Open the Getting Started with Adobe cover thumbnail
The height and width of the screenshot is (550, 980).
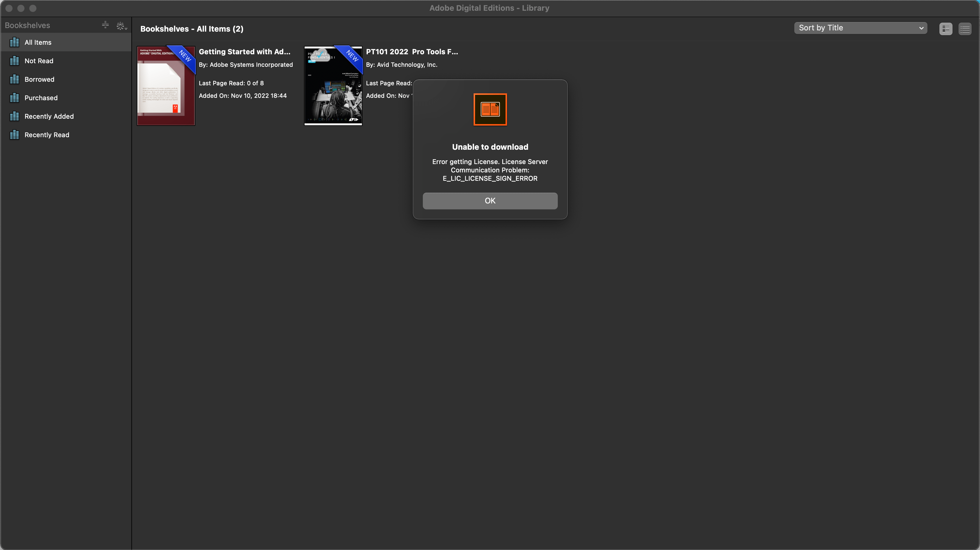click(166, 86)
